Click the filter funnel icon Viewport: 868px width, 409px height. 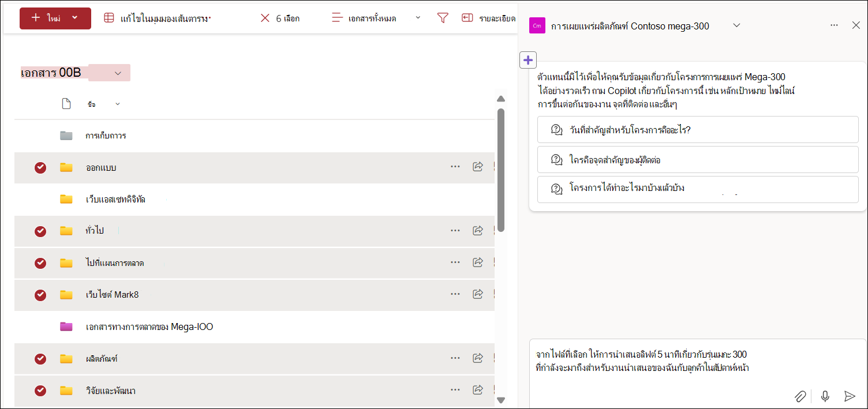tap(443, 18)
